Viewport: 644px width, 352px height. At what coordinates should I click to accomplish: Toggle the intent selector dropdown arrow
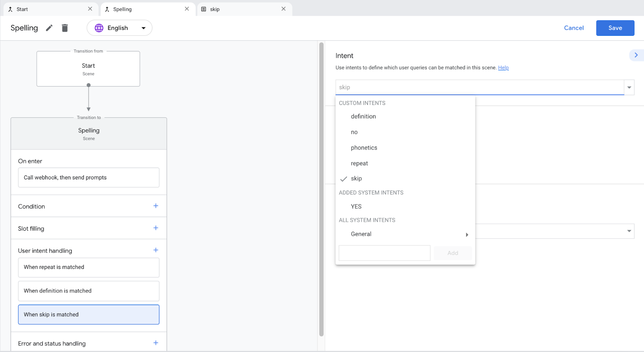629,87
